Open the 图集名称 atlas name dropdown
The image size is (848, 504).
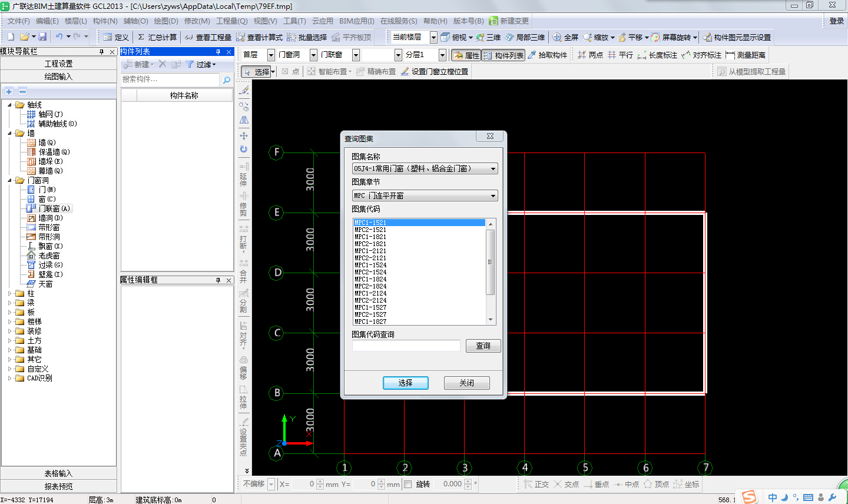[x=425, y=168]
